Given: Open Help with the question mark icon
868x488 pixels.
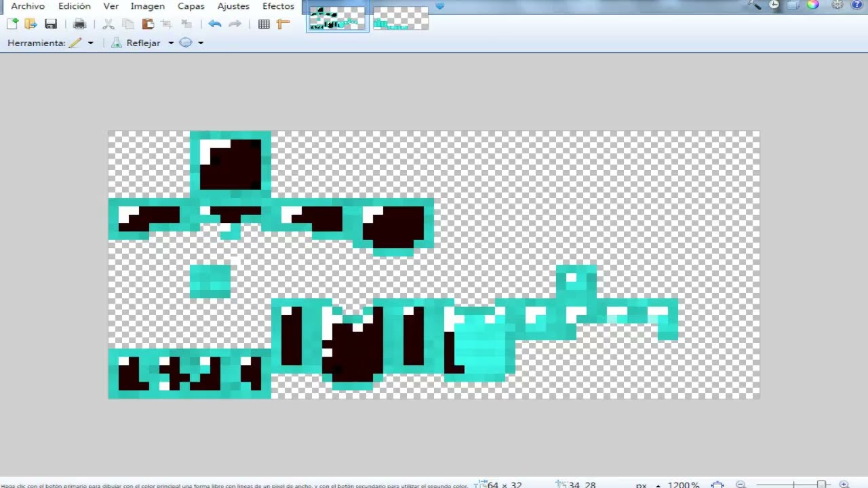Looking at the screenshot, I should click(x=856, y=5).
